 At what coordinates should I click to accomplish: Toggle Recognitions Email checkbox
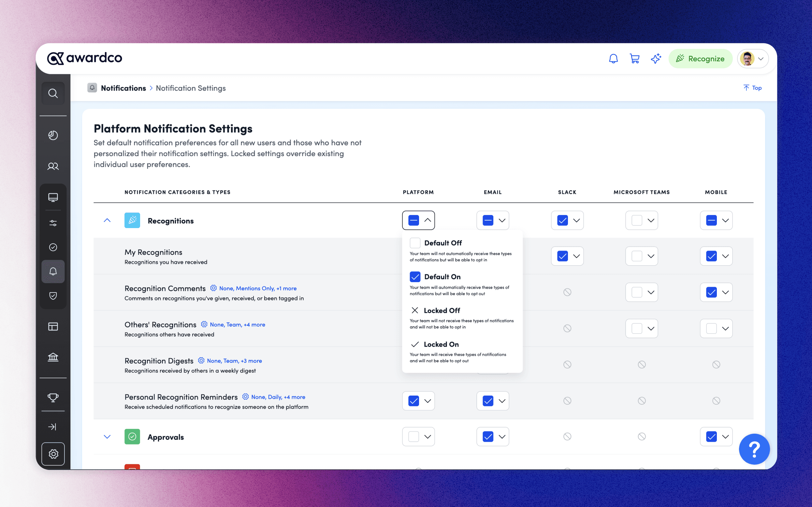488,220
